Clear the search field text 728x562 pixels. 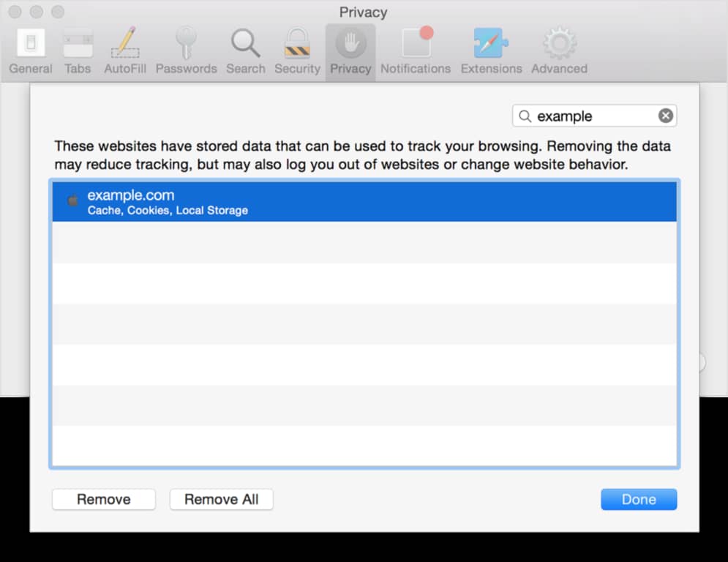[665, 116]
